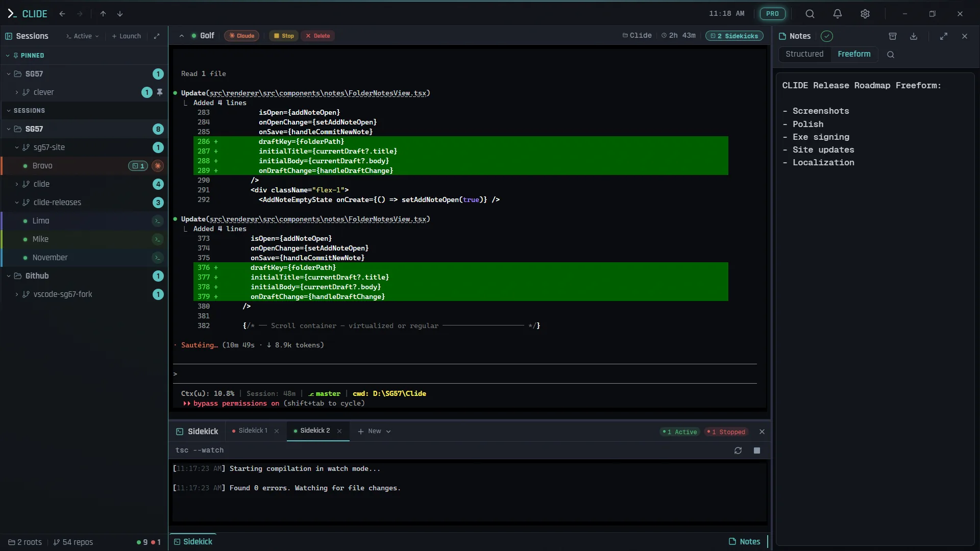Search within notes using magnifier icon

891,55
